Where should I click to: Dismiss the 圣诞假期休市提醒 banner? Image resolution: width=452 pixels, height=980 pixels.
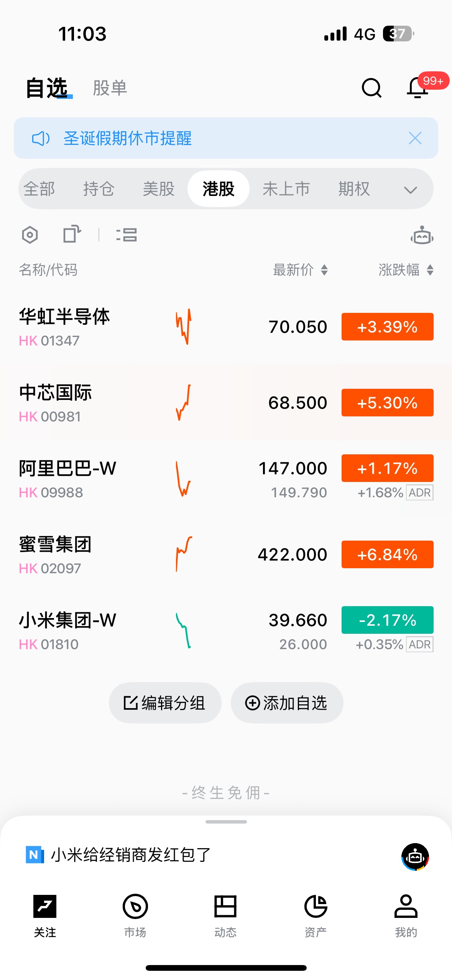[x=415, y=138]
